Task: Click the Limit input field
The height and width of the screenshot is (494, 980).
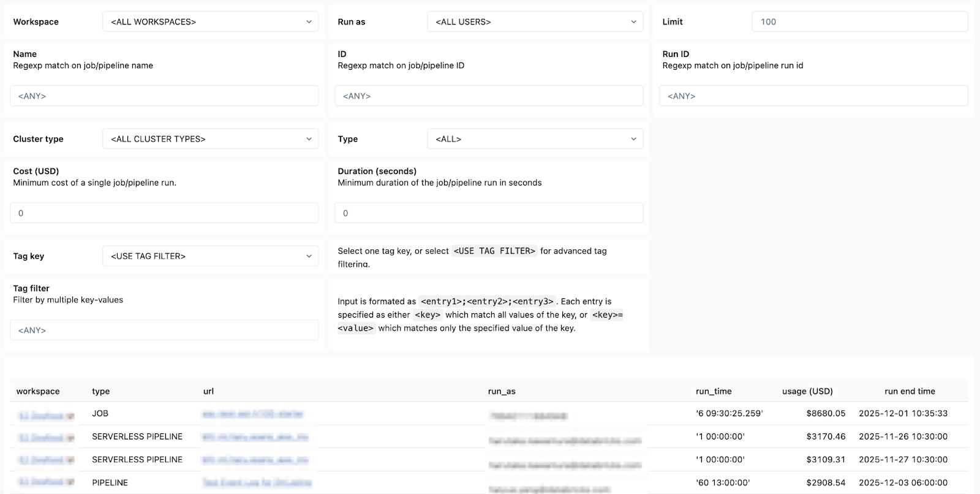Action: (859, 22)
